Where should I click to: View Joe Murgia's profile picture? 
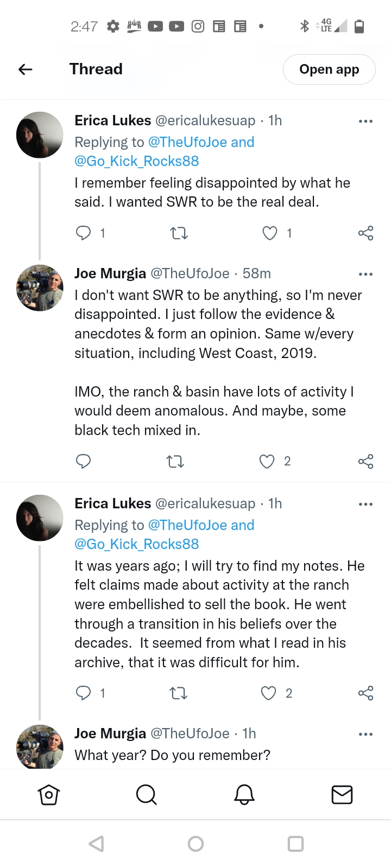coord(40,288)
